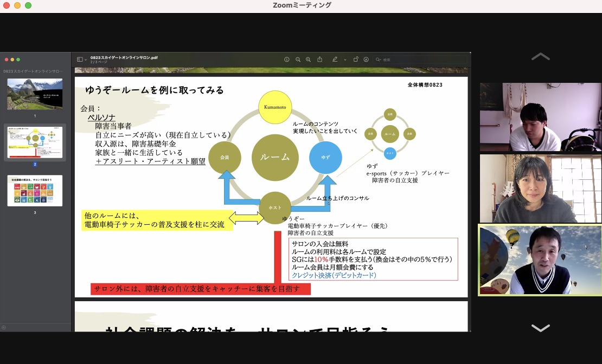The image size is (602, 364).
Task: Open the markup toolbar circle-A icon
Action: [366, 60]
